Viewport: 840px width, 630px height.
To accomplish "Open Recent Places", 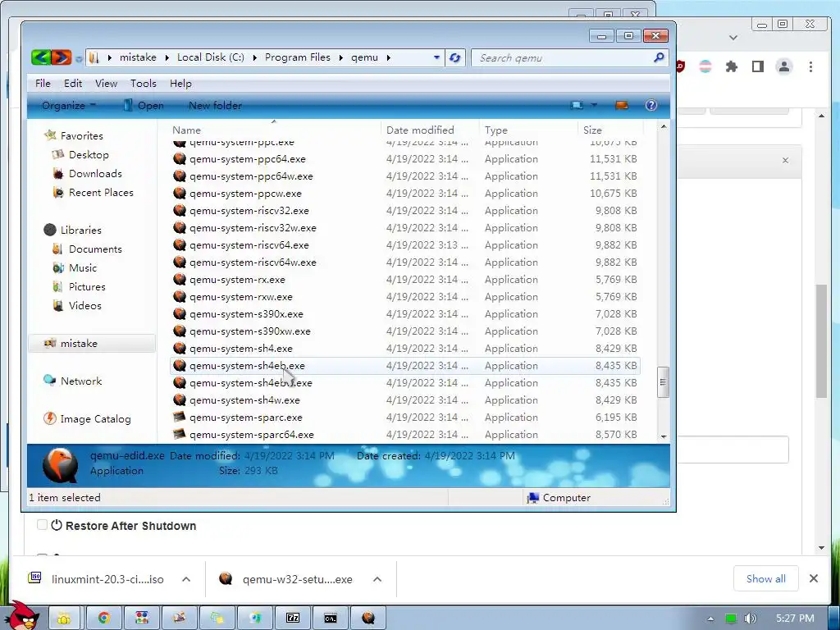I will (101, 192).
